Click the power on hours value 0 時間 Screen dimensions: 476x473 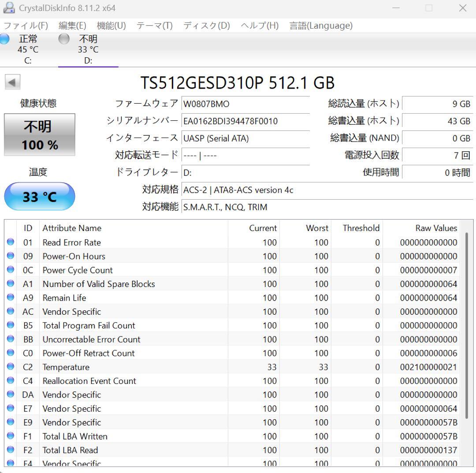[x=438, y=173]
